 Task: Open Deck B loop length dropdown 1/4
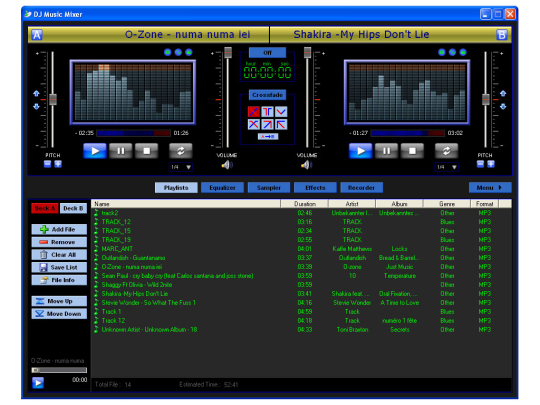coord(446,167)
